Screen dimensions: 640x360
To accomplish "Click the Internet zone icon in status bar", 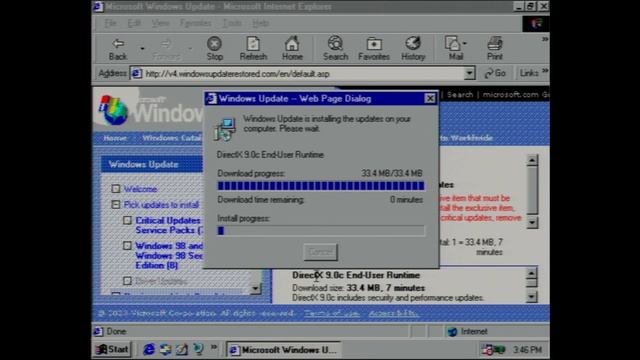I will pyautogui.click(x=452, y=331).
